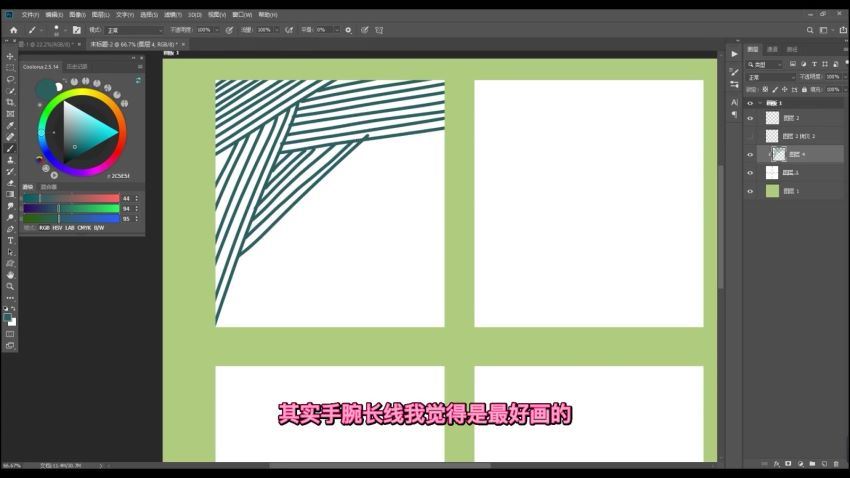
Task: Switch to first document tab at 22.2%
Action: tap(52, 44)
